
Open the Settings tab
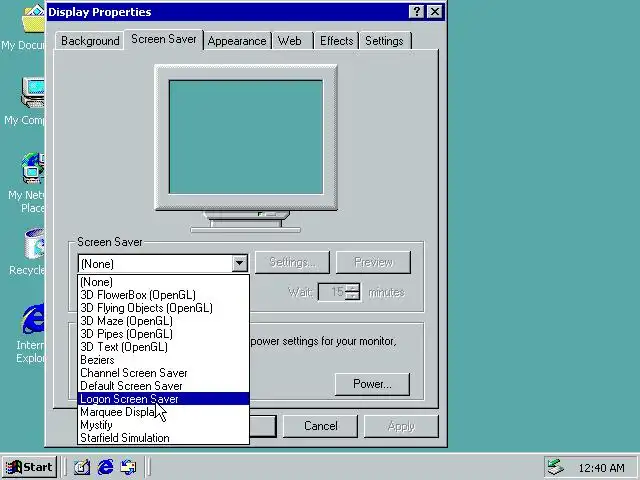pyautogui.click(x=384, y=41)
